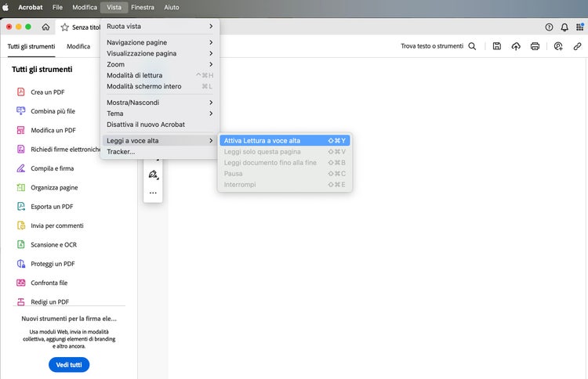Click the Proteggi un PDF icon
Screen dimensions: 588x379
tap(21, 264)
